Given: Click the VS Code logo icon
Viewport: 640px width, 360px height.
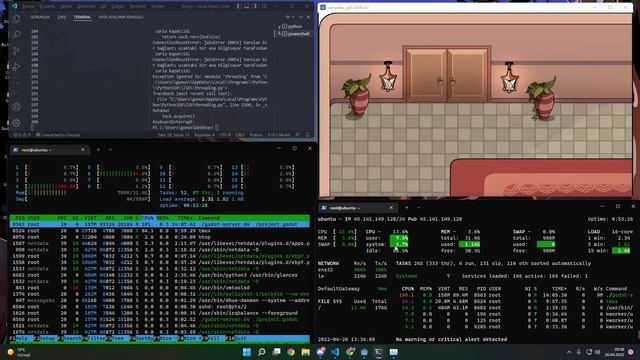Looking at the screenshot, I should (15, 6).
